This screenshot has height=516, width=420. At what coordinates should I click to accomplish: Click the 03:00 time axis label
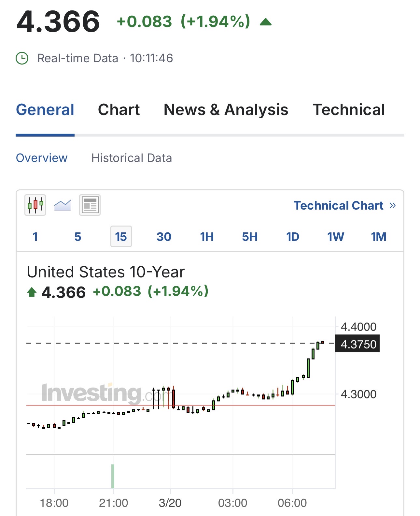[x=232, y=503]
